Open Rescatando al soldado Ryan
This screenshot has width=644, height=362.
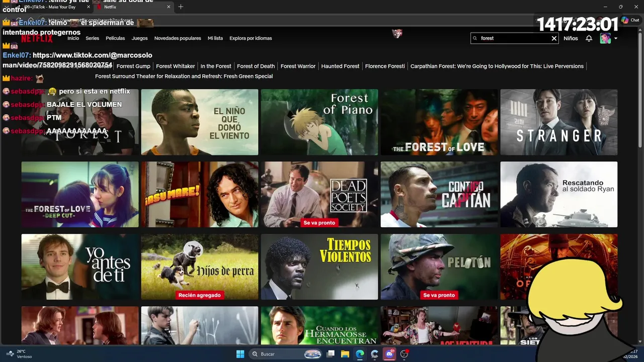559,195
